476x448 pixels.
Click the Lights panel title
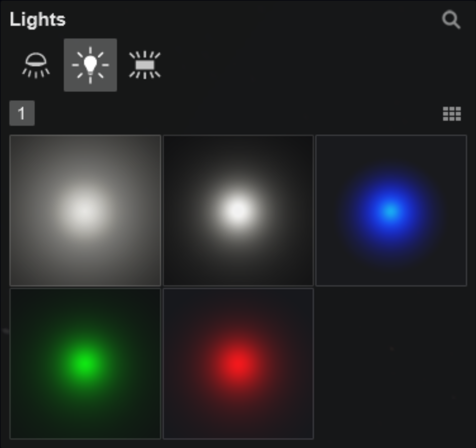pyautogui.click(x=37, y=19)
